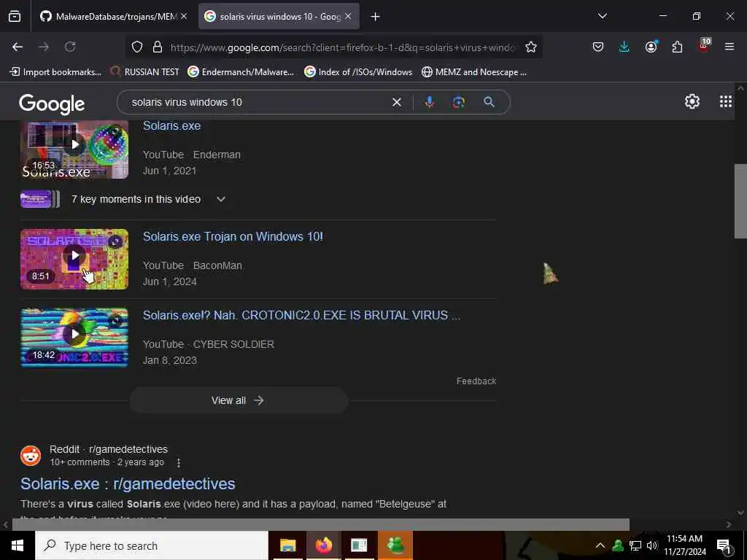Bookmark this page with star
Image resolution: width=747 pixels, height=560 pixels.
pyautogui.click(x=531, y=47)
